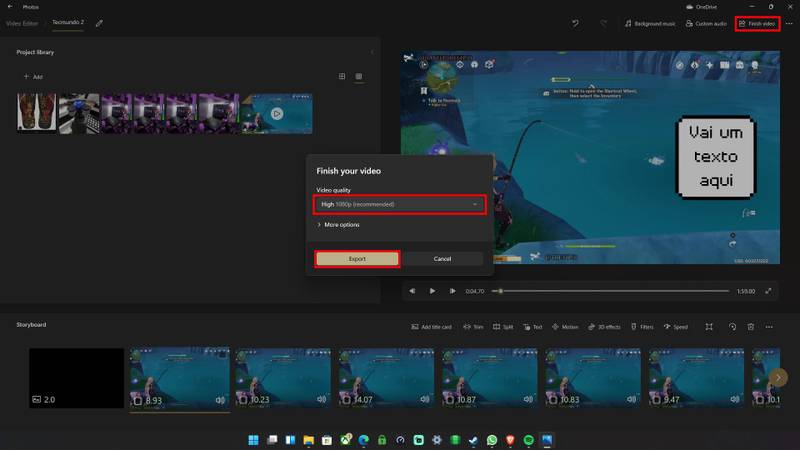
Task: Open storyboard more options ellipsis
Action: click(769, 327)
